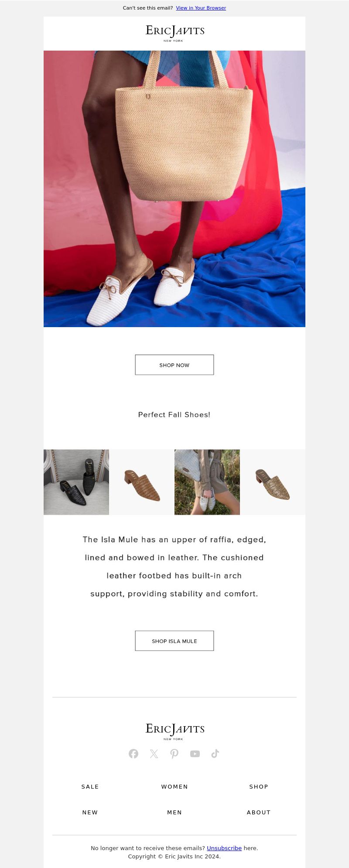Click the Eric Javits footer logo
The image size is (349, 868).
pos(174,731)
